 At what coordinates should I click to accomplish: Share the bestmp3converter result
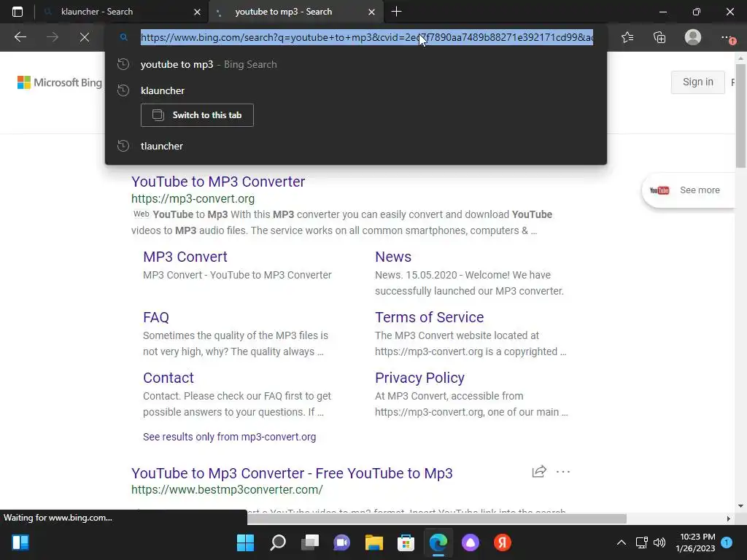tap(539, 472)
